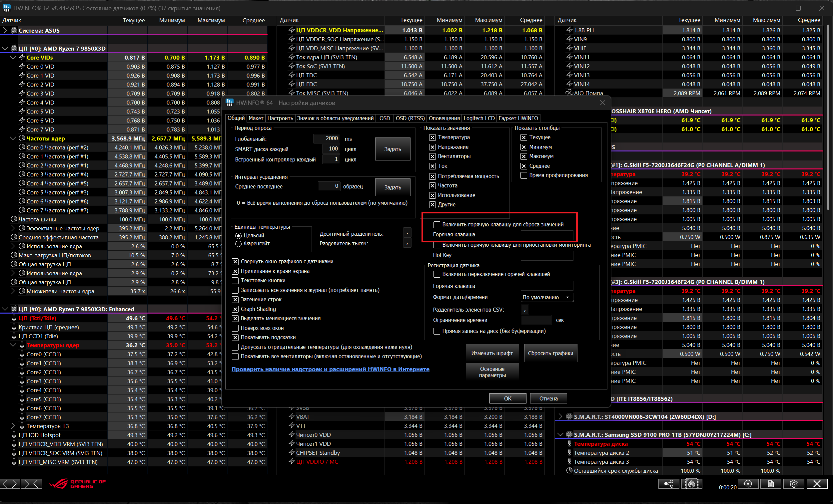Click the log file document icon

pos(770,484)
